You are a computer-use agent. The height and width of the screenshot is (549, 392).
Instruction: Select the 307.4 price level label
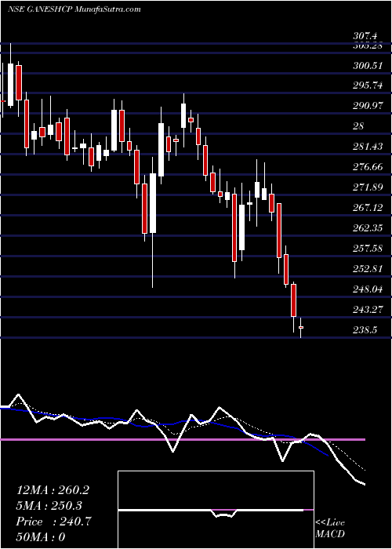[365, 36]
